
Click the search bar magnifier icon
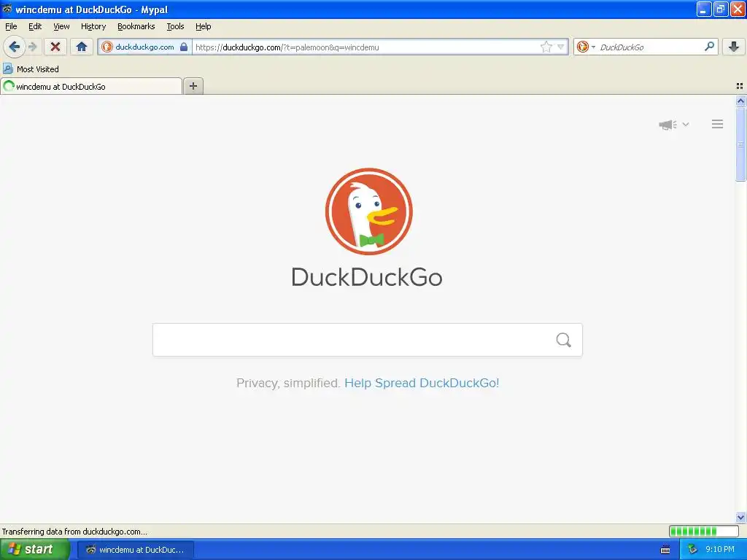(709, 47)
